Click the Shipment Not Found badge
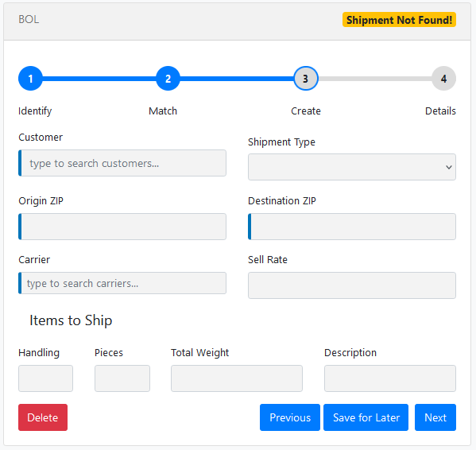 click(399, 20)
